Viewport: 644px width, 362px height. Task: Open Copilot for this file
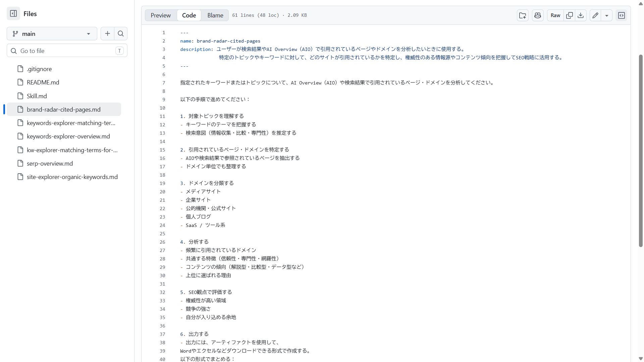click(x=537, y=15)
